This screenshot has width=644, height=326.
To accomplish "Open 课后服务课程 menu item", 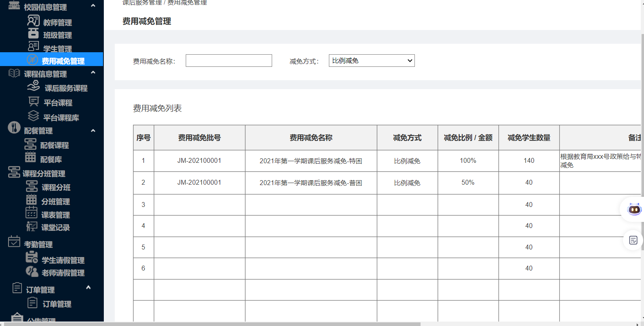I will [x=66, y=88].
